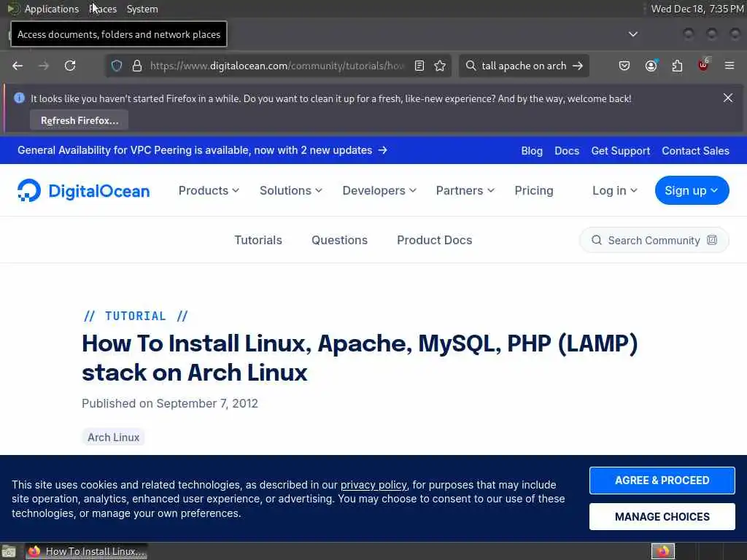Open the Log in dropdown

614,190
